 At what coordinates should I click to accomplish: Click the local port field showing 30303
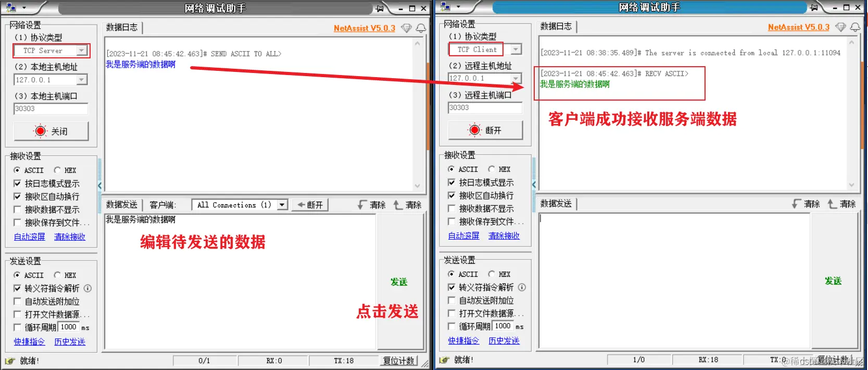click(51, 109)
